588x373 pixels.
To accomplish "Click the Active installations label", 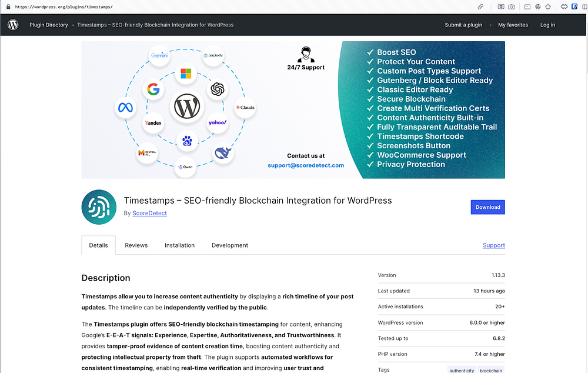I will (400, 307).
